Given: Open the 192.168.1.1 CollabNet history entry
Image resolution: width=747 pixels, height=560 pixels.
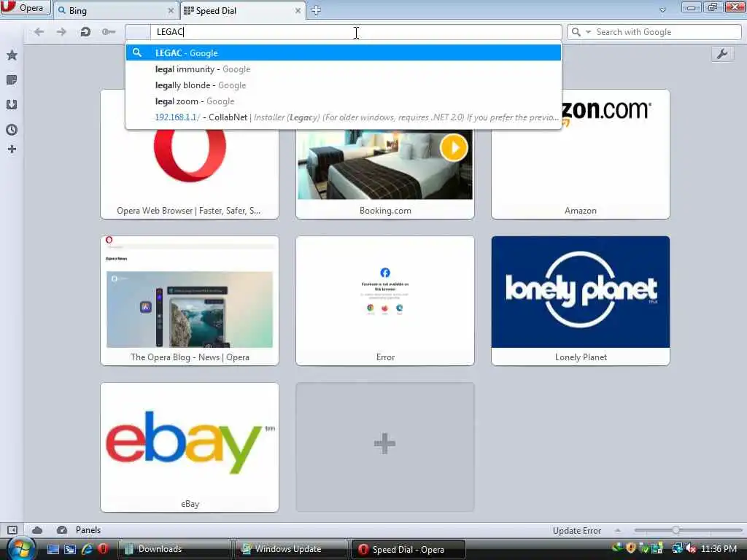Looking at the screenshot, I should pyautogui.click(x=343, y=117).
